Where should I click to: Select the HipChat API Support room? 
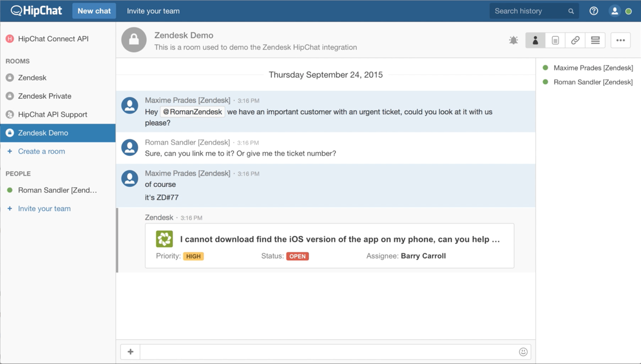coord(53,115)
